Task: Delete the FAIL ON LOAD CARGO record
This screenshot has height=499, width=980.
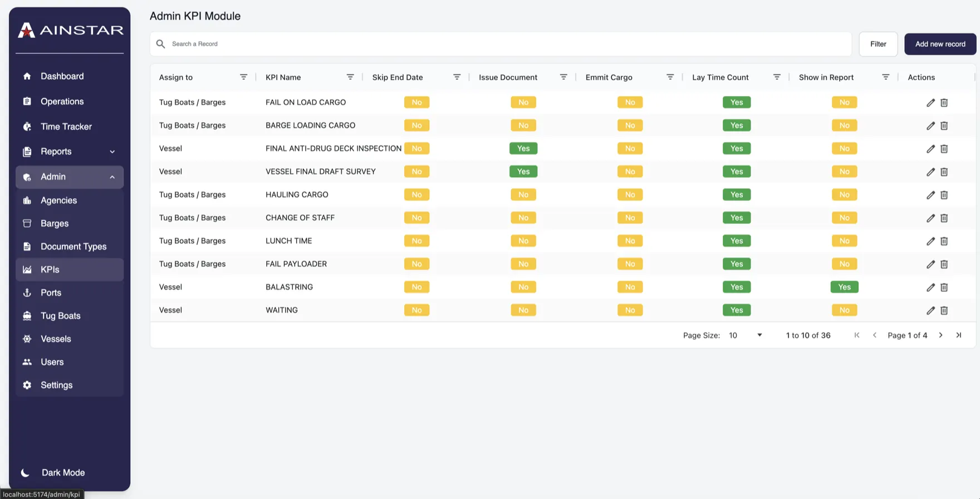Action: point(944,102)
